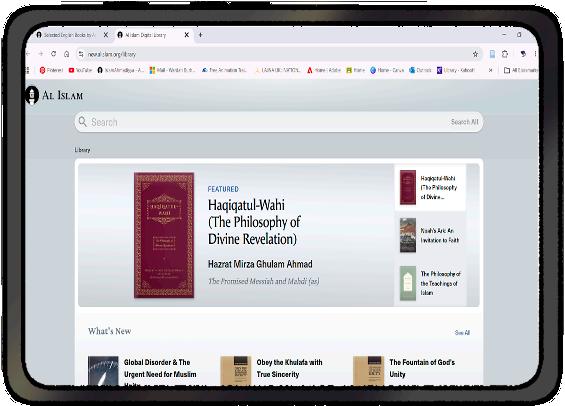Open the Haqiqatul-Wahi book cover
Screen dimensions: 565x406
pyautogui.click(x=164, y=235)
